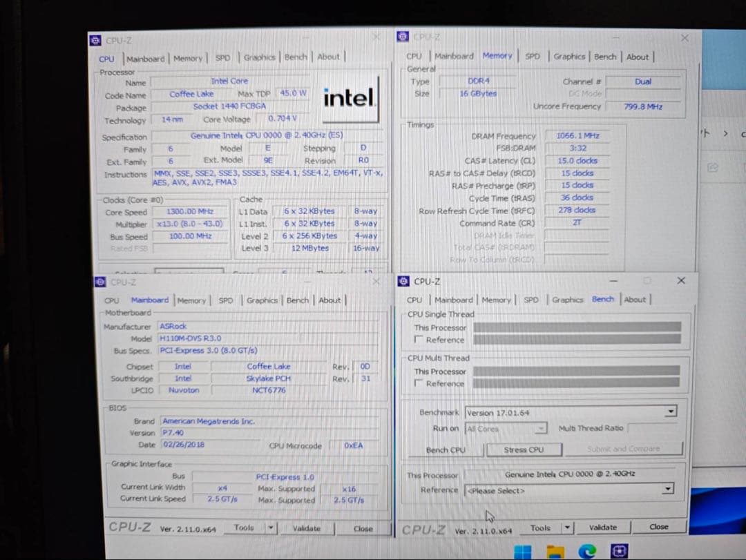The height and width of the screenshot is (560, 746).
Task: Click the CPU-Z icon on the taskbar
Action: pyautogui.click(x=618, y=550)
